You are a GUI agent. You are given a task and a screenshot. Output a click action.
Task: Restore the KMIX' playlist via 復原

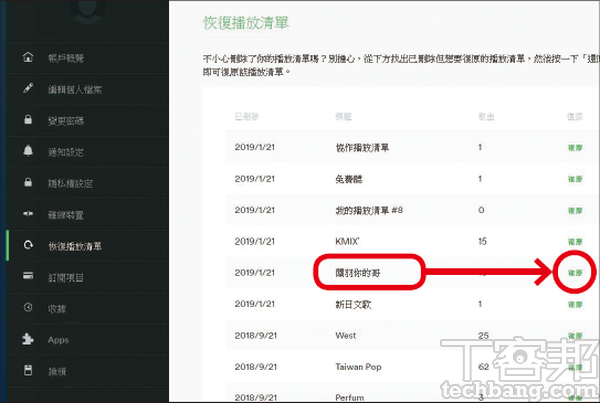pyautogui.click(x=575, y=242)
